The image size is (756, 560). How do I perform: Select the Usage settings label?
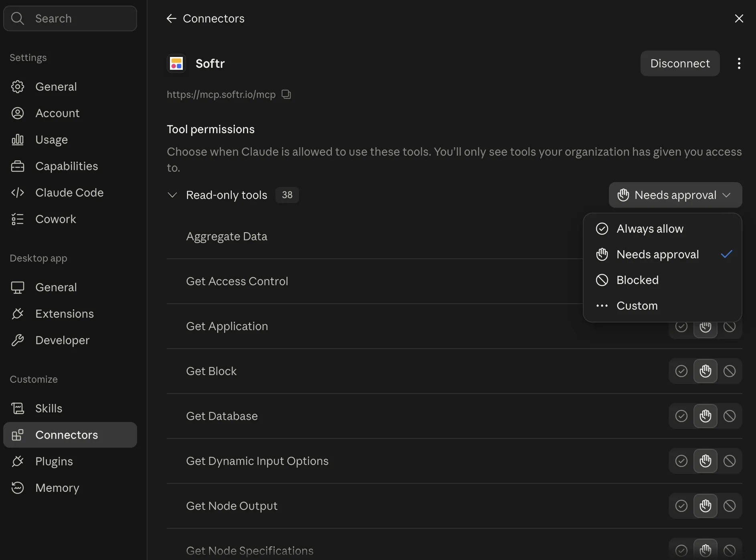tap(51, 140)
